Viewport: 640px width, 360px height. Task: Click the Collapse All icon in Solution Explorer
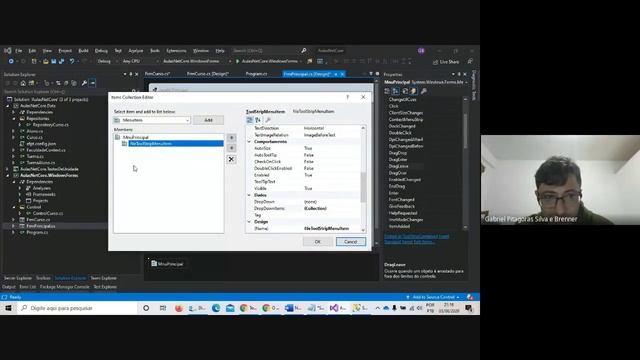click(66, 83)
